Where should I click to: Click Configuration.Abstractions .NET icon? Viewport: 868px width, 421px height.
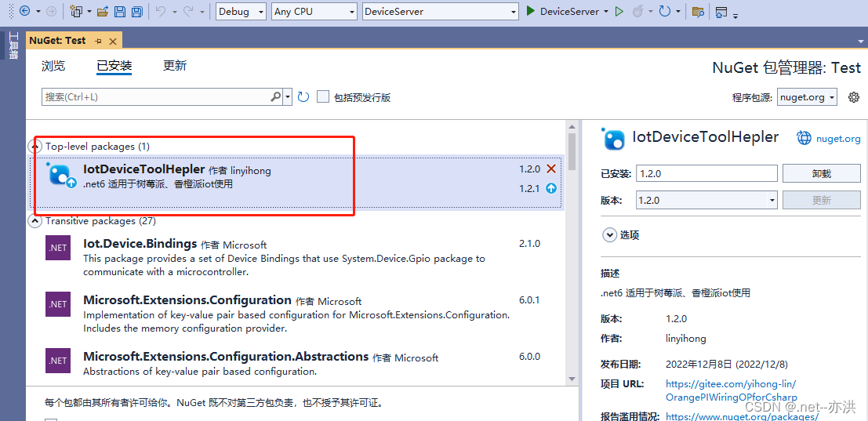58,361
